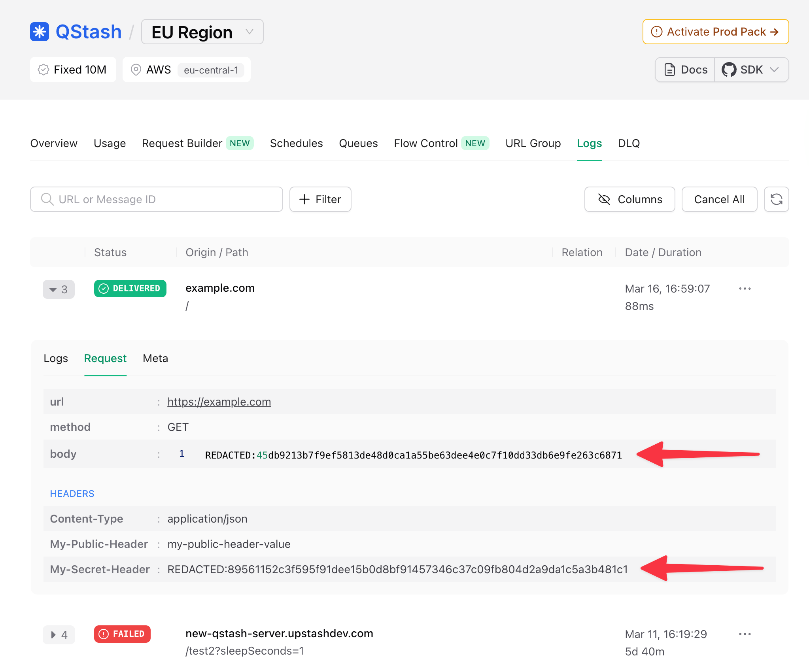Expand the failed log row with 4 events
Viewport: 809px width, 672px height.
pyautogui.click(x=59, y=635)
